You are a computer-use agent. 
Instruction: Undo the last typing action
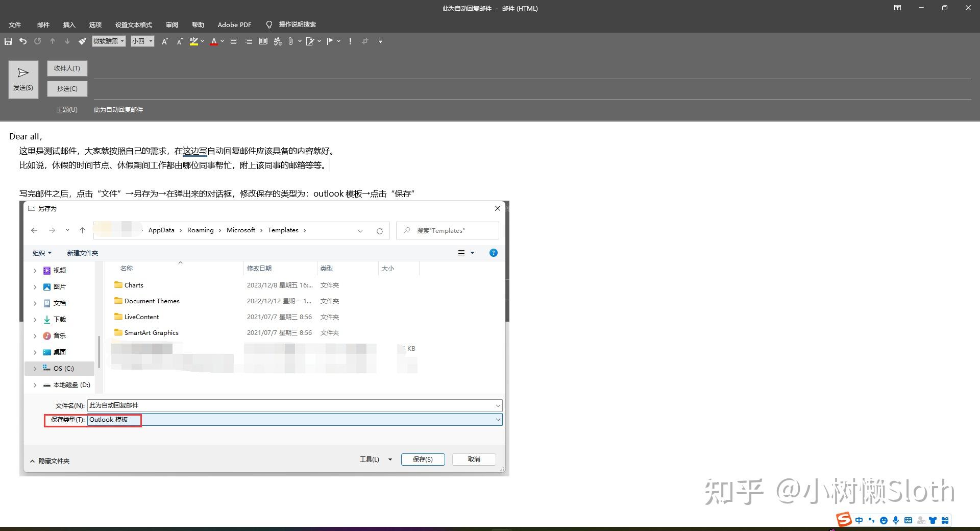[23, 41]
